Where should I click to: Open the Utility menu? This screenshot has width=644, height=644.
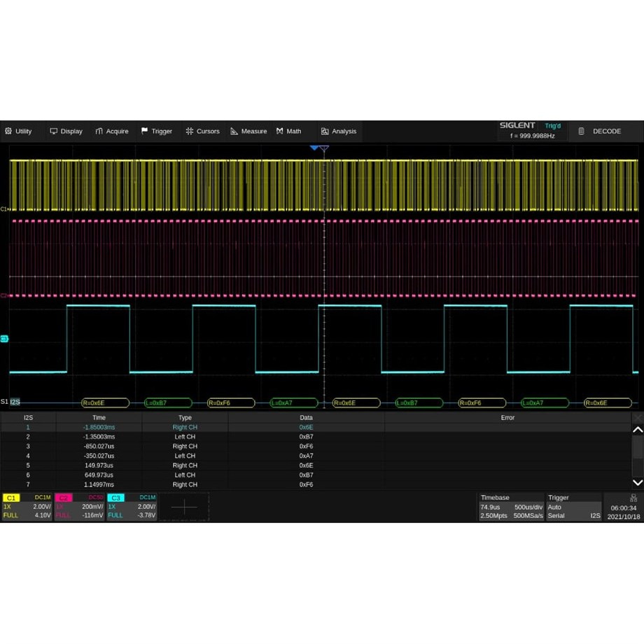(18, 131)
